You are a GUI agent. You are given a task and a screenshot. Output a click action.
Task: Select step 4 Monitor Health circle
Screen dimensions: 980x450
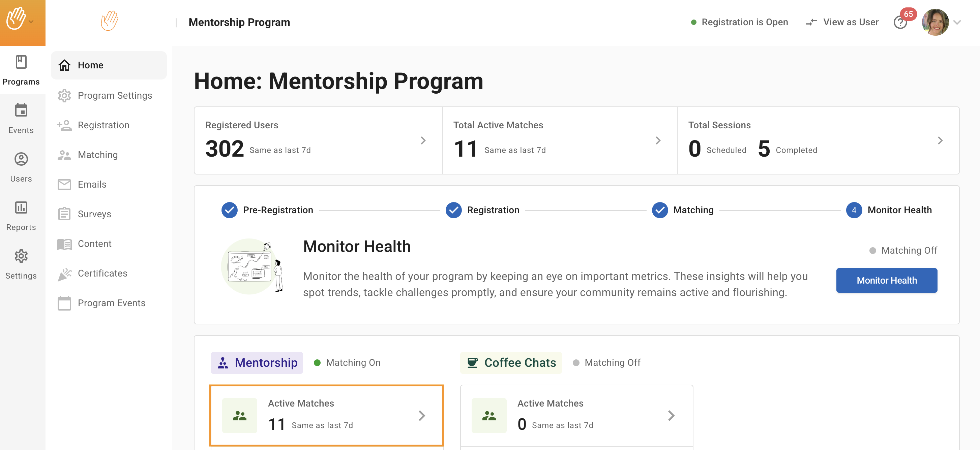(x=854, y=210)
